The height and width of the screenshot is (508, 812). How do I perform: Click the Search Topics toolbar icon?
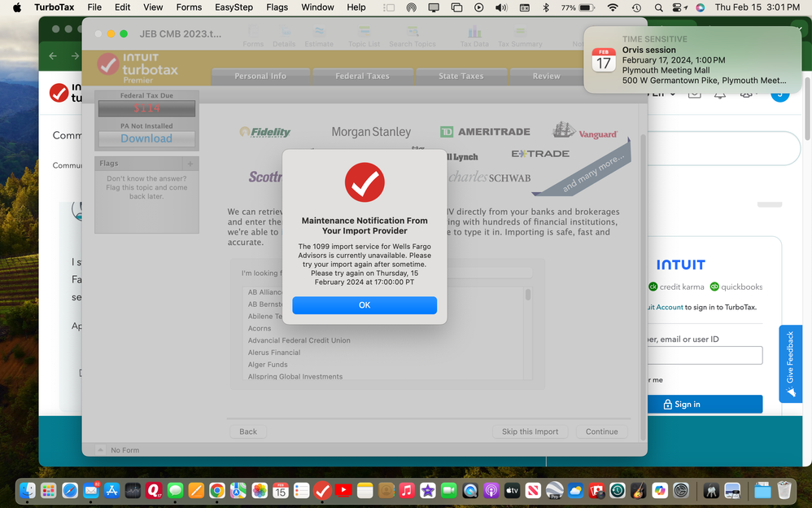click(413, 37)
